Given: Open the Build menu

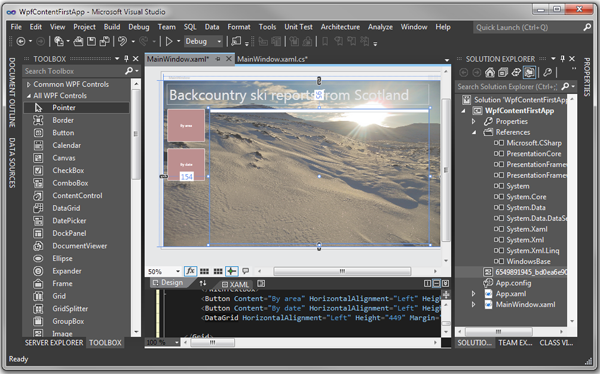Looking at the screenshot, I should (x=112, y=27).
